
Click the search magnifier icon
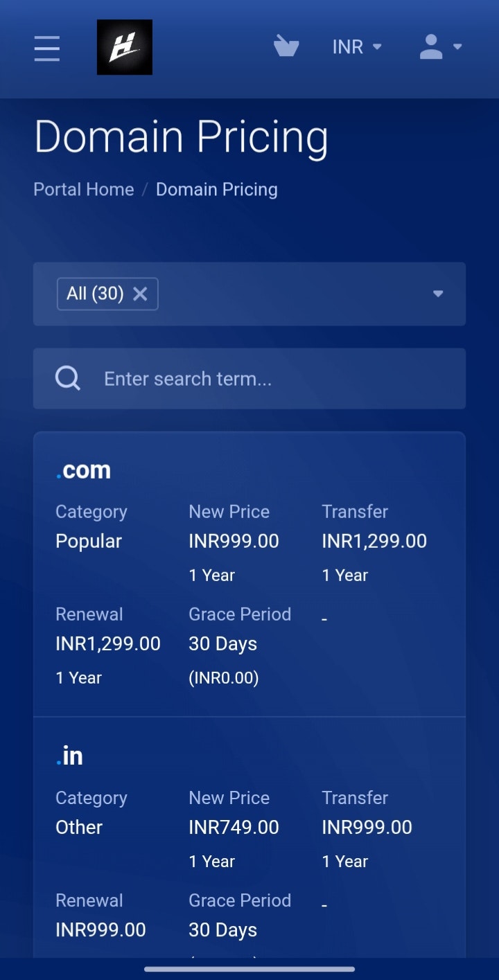[x=67, y=378]
